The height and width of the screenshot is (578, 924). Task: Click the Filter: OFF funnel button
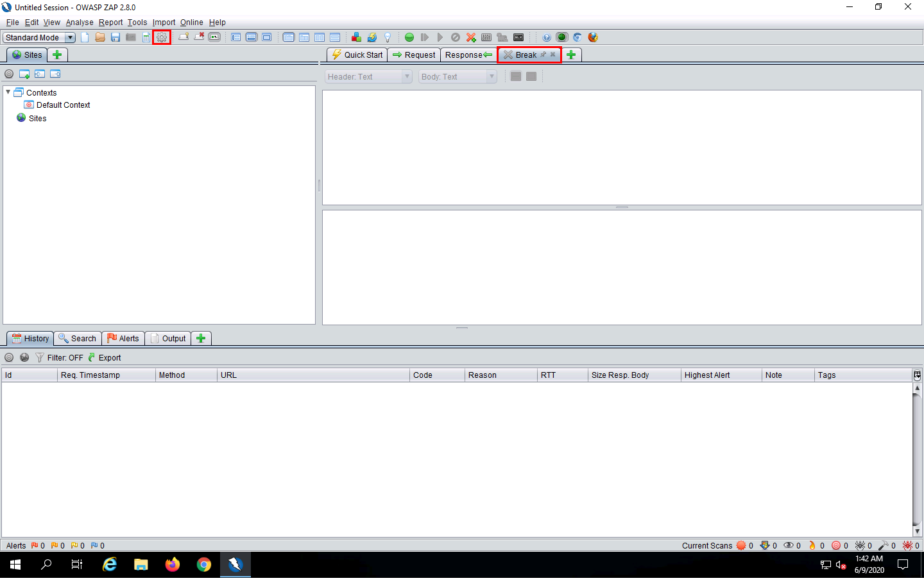(59, 357)
